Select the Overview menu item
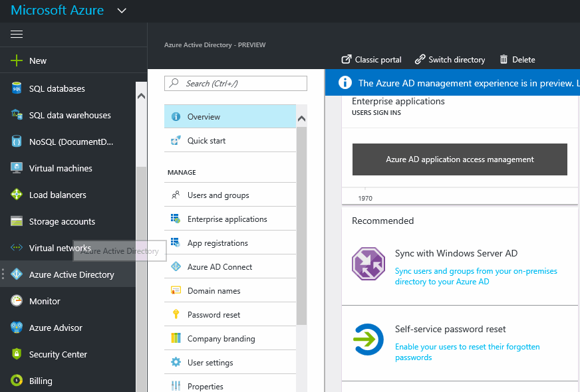 pyautogui.click(x=230, y=117)
